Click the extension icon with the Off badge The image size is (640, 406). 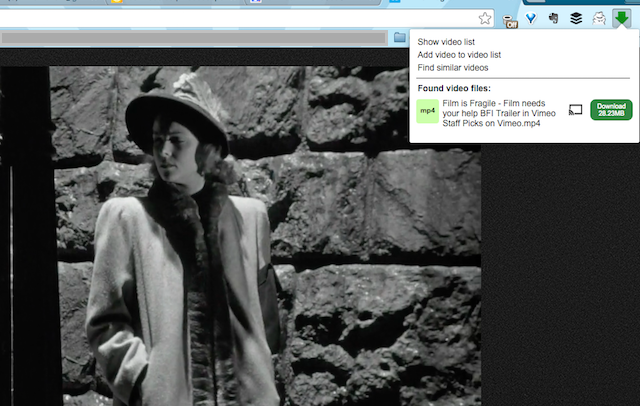pyautogui.click(x=509, y=20)
